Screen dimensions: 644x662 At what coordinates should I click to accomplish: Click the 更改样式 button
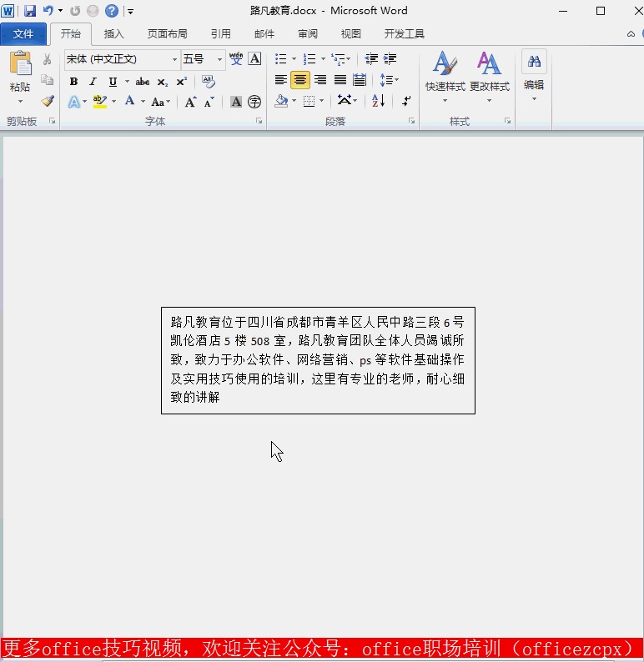point(489,75)
